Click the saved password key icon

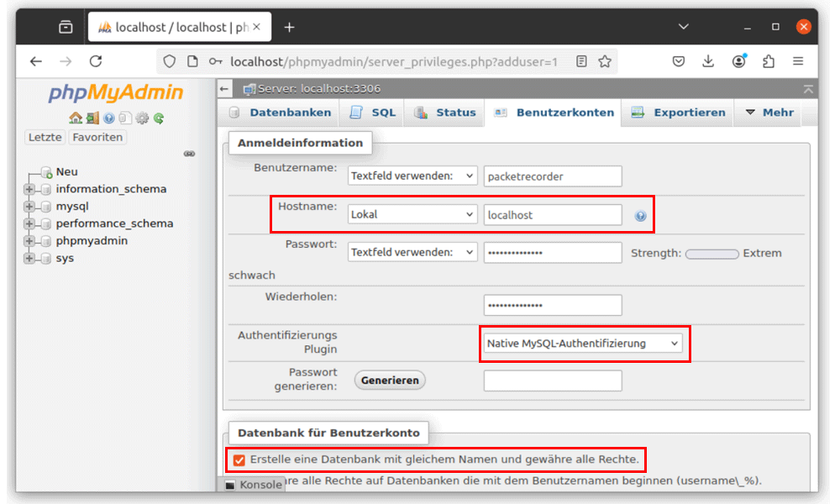coord(215,61)
